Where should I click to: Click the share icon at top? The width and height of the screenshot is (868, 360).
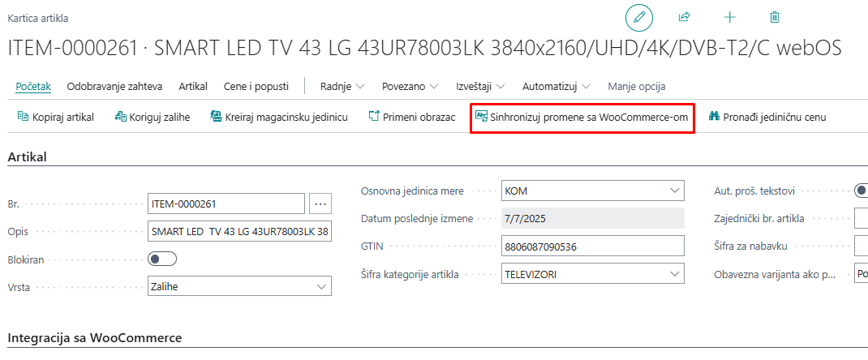tap(684, 17)
